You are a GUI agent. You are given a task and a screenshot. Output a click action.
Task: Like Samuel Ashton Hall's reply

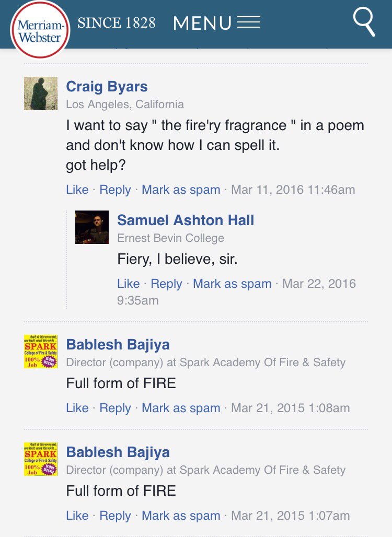coord(129,284)
